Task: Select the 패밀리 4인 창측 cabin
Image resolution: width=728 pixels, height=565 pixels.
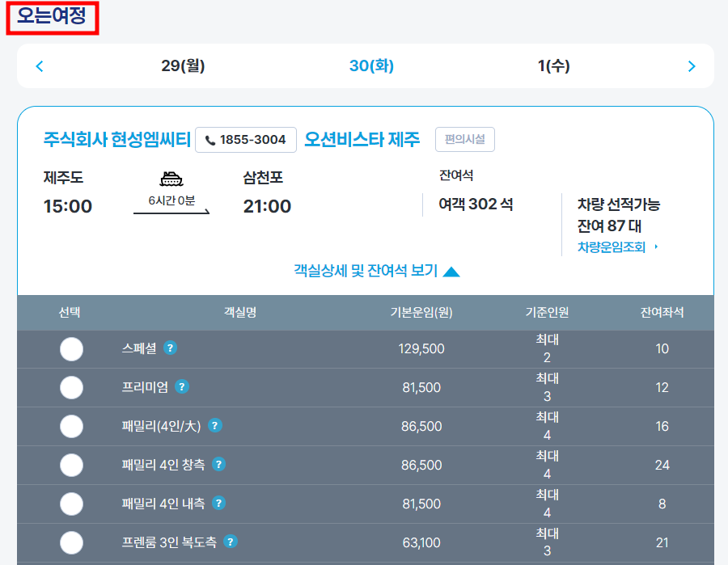Action: click(71, 465)
